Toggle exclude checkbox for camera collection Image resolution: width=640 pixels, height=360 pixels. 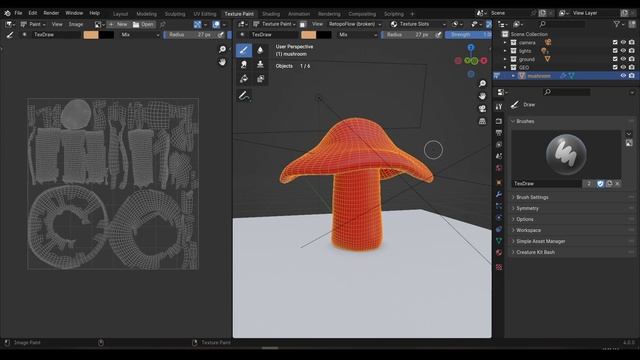click(615, 42)
